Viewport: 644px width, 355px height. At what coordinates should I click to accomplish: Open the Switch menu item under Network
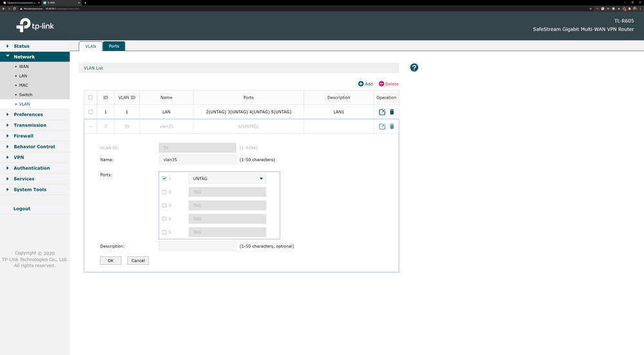[26, 95]
